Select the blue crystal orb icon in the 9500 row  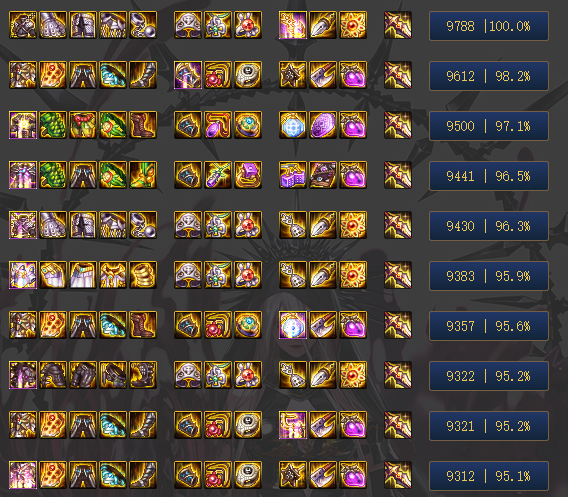pos(293,125)
